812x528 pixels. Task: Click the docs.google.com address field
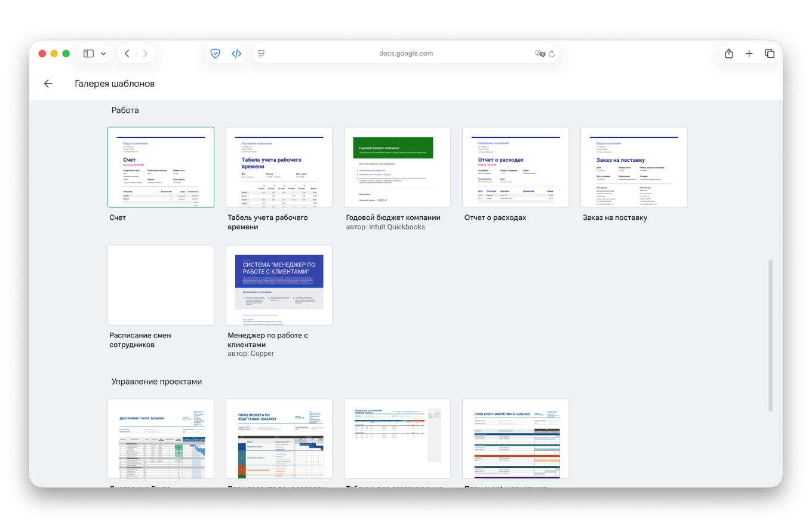[406, 54]
